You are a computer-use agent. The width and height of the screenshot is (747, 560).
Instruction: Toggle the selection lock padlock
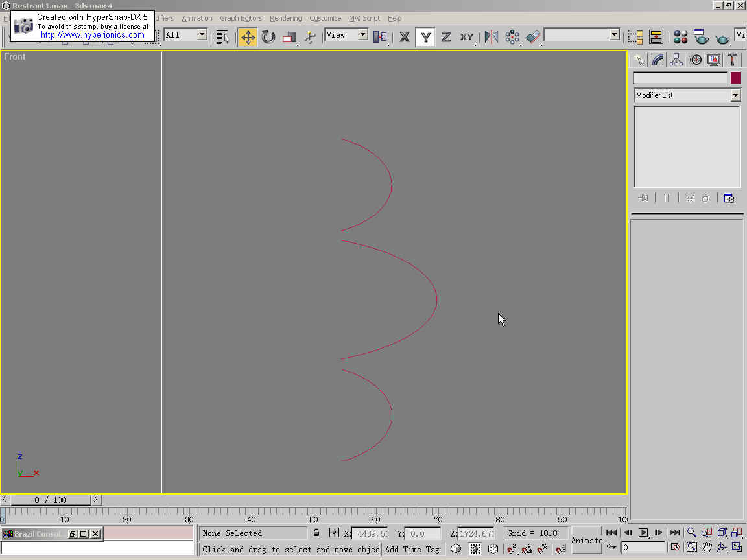point(316,533)
